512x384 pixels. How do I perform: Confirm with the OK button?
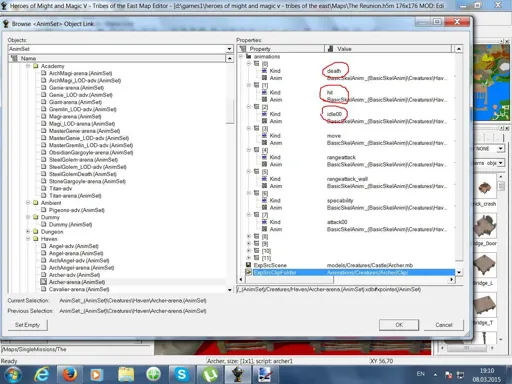(399, 325)
